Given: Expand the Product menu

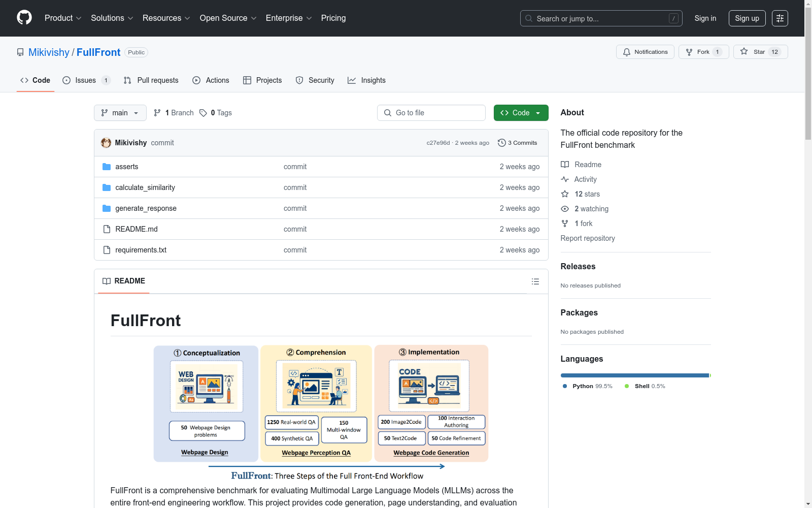Looking at the screenshot, I should 63,18.
